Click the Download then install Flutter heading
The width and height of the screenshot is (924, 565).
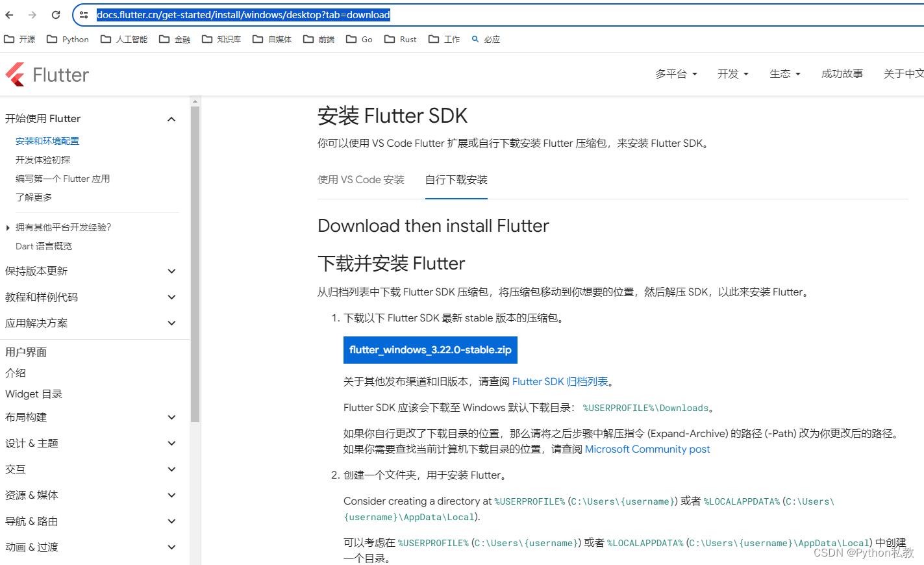tap(433, 226)
